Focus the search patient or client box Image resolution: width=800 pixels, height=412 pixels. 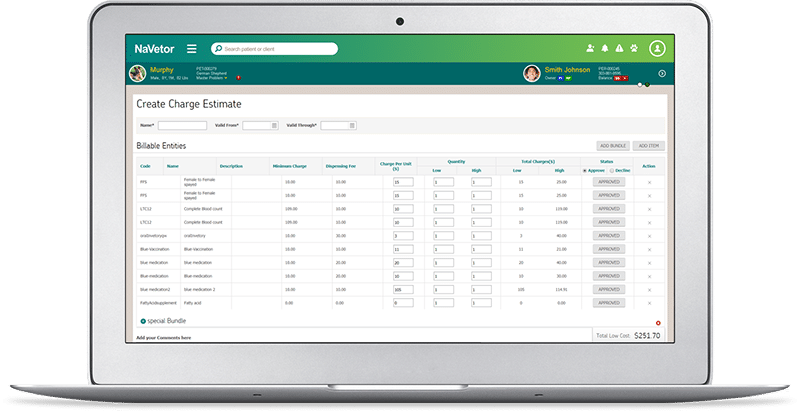pyautogui.click(x=274, y=48)
